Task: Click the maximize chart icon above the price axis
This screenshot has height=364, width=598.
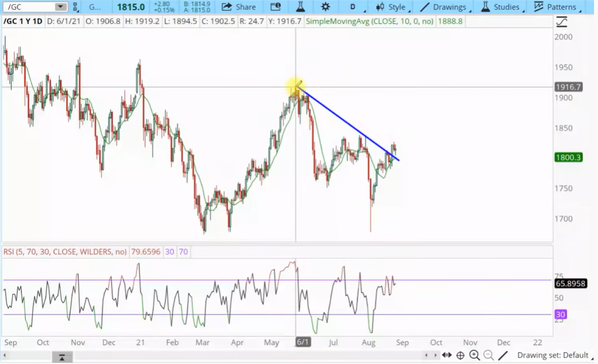Action: click(560, 21)
